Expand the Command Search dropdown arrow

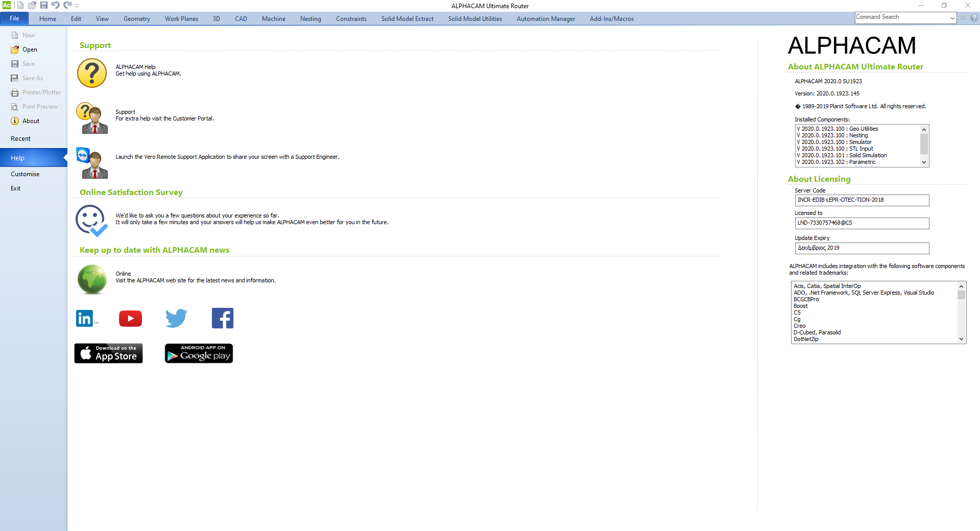(x=952, y=18)
